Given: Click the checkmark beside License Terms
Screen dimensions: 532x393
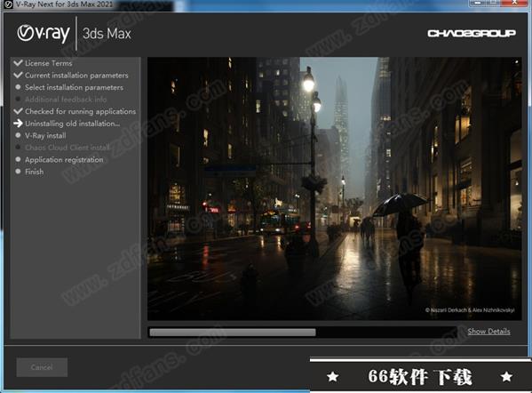Looking at the screenshot, I should pyautogui.click(x=18, y=63).
